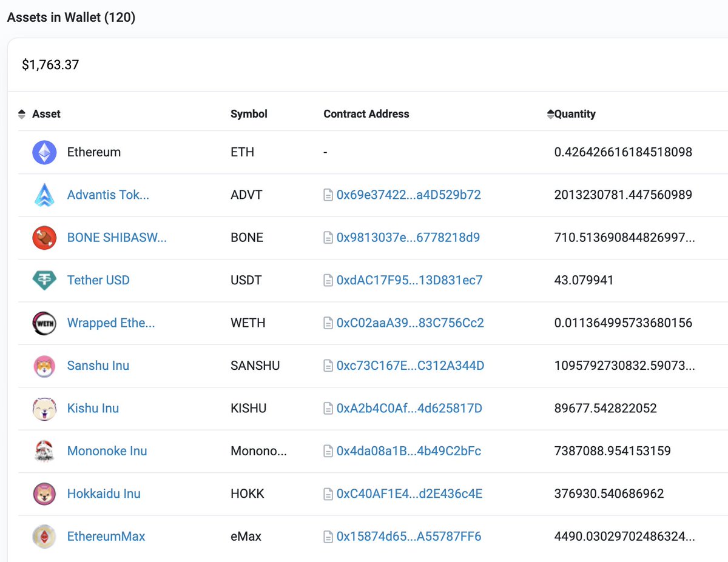Click contract file icon in ADVT row
Screen dimensions: 728x562
tap(328, 195)
